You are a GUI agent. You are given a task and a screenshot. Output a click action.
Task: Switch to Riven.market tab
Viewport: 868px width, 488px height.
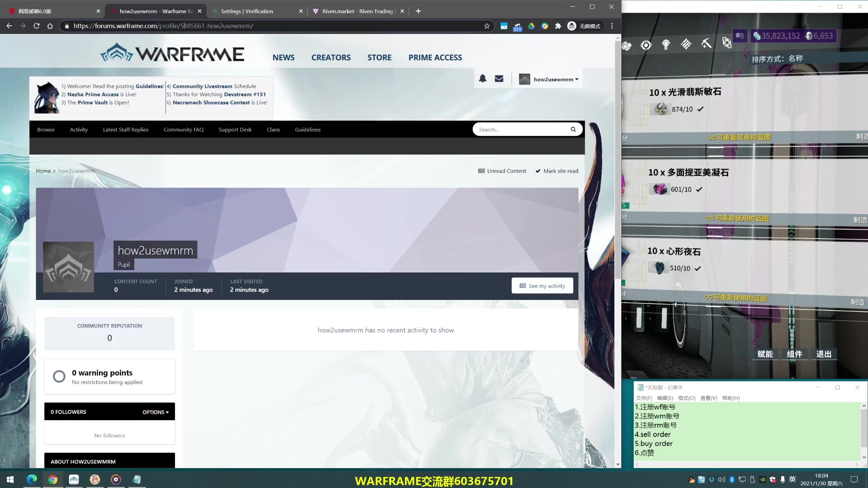pyautogui.click(x=359, y=11)
